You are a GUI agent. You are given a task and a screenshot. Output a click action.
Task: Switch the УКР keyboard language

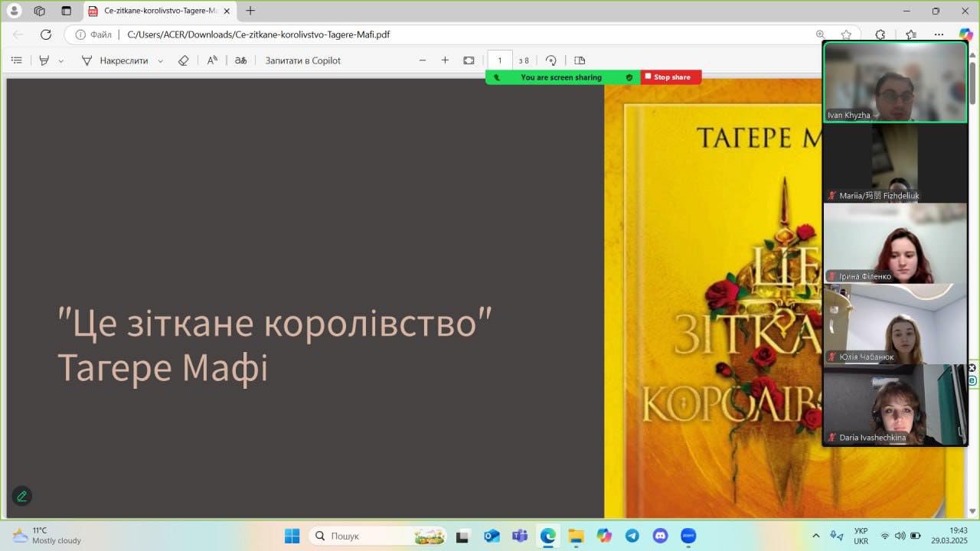pyautogui.click(x=861, y=536)
